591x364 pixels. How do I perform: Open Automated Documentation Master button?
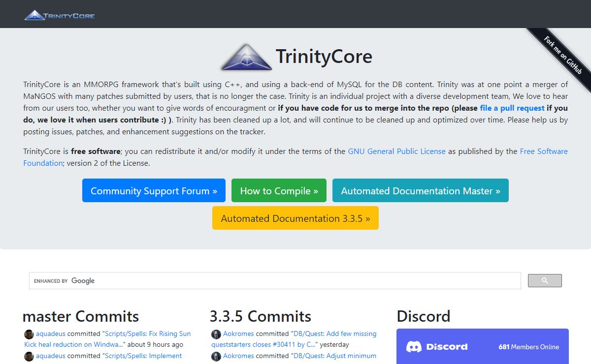coord(421,190)
